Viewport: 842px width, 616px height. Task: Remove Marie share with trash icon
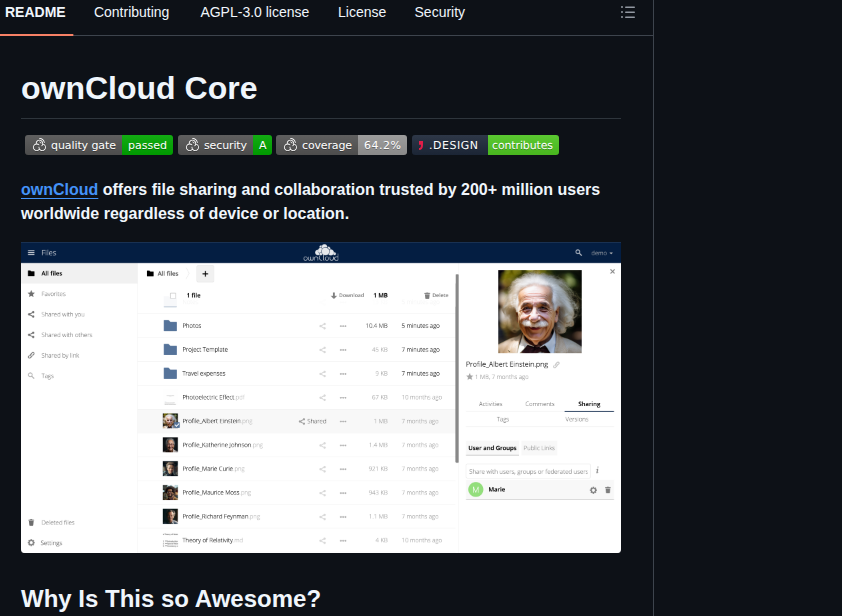click(x=608, y=490)
